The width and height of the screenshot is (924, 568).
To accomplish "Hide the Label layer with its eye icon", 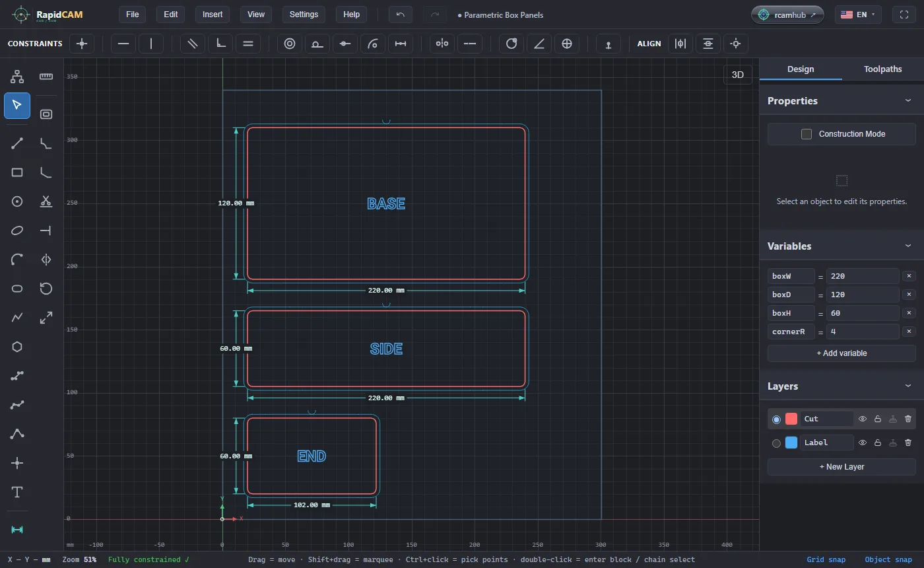I will (x=862, y=443).
